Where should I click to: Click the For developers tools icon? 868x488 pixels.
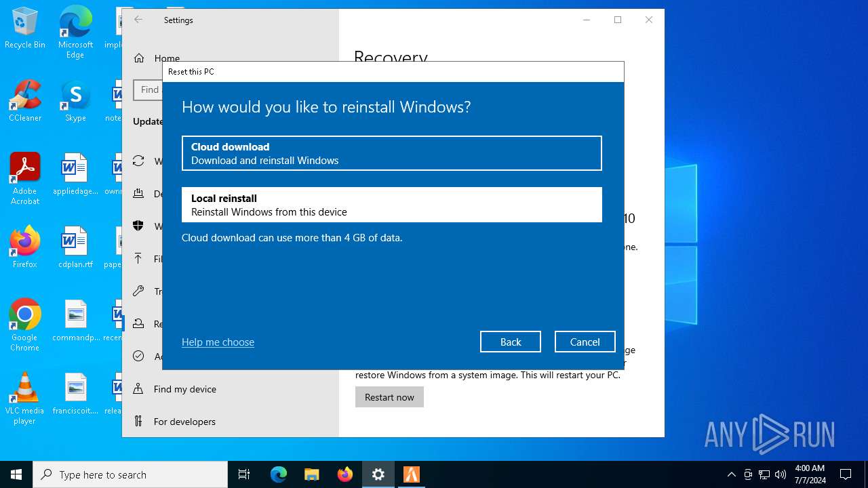click(138, 422)
